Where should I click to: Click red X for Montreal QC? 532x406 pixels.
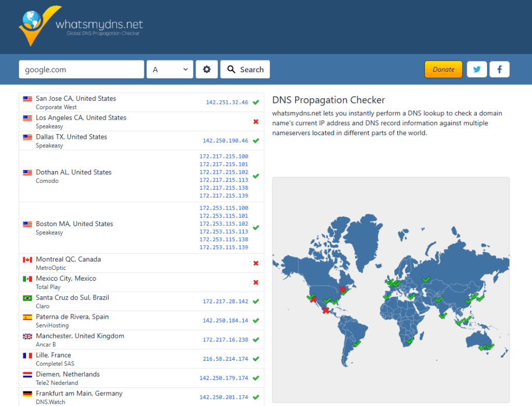click(x=256, y=263)
